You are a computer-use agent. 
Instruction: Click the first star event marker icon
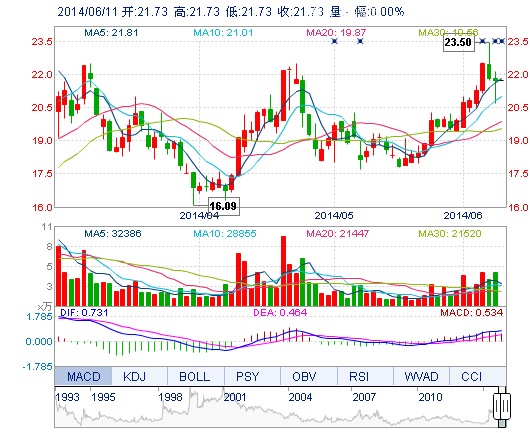pyautogui.click(x=335, y=41)
